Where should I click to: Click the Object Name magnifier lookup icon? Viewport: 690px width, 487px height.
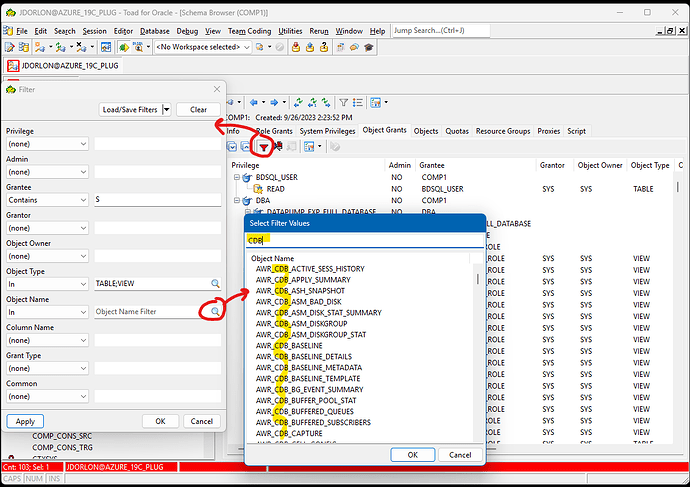(215, 312)
